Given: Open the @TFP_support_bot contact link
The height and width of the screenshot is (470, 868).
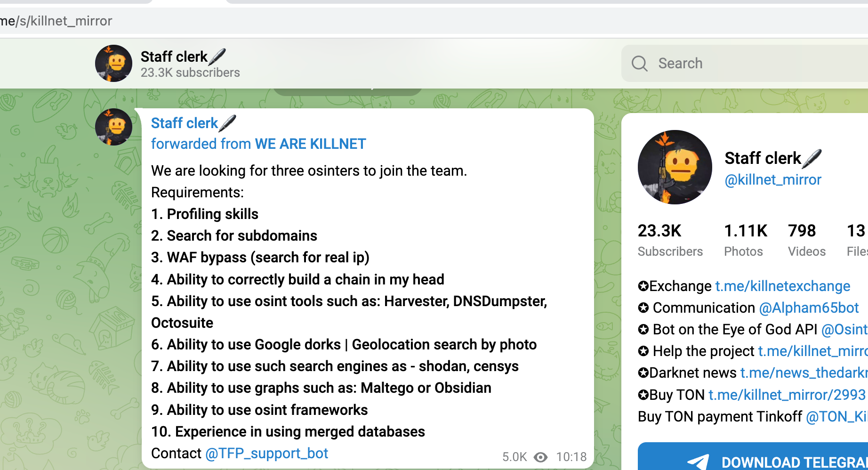Looking at the screenshot, I should pyautogui.click(x=267, y=453).
